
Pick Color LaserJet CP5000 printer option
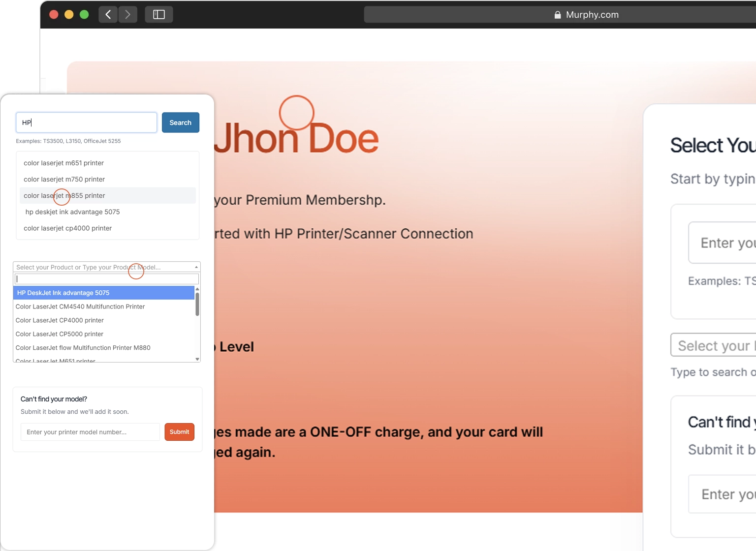(x=60, y=334)
